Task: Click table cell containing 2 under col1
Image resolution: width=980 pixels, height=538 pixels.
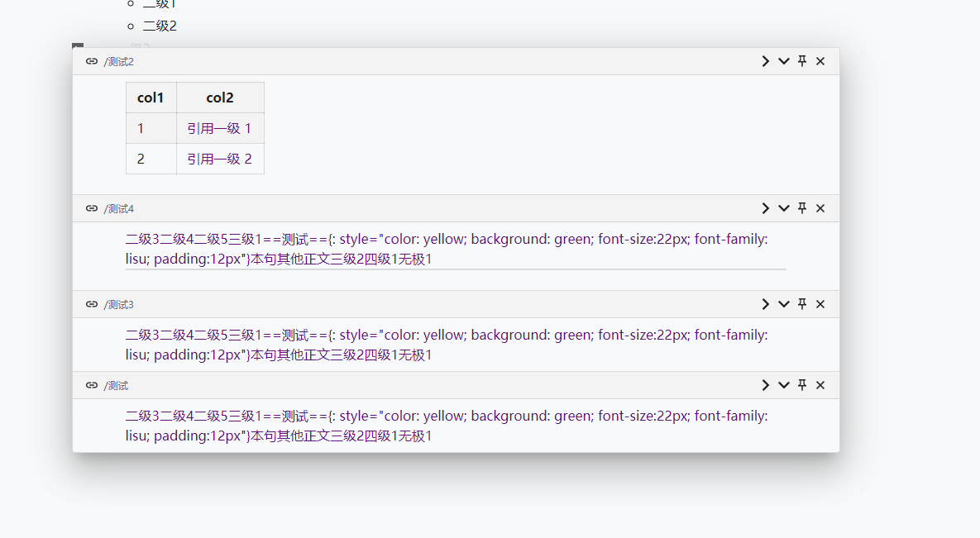Action: 151,159
